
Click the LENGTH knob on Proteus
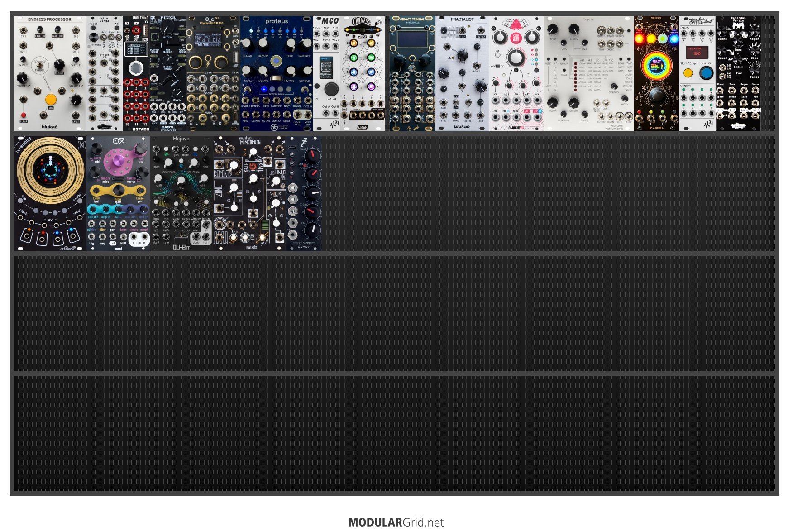pos(247,44)
